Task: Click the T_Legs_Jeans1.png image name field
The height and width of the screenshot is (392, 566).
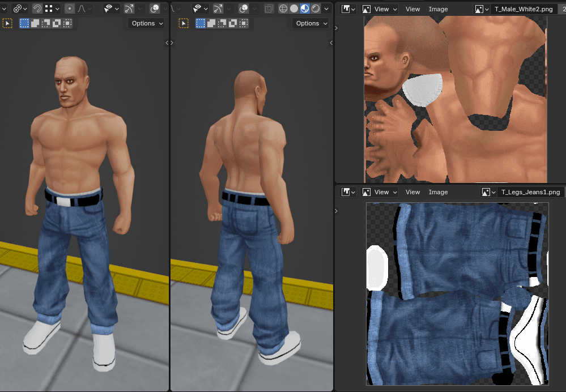Action: pos(530,192)
